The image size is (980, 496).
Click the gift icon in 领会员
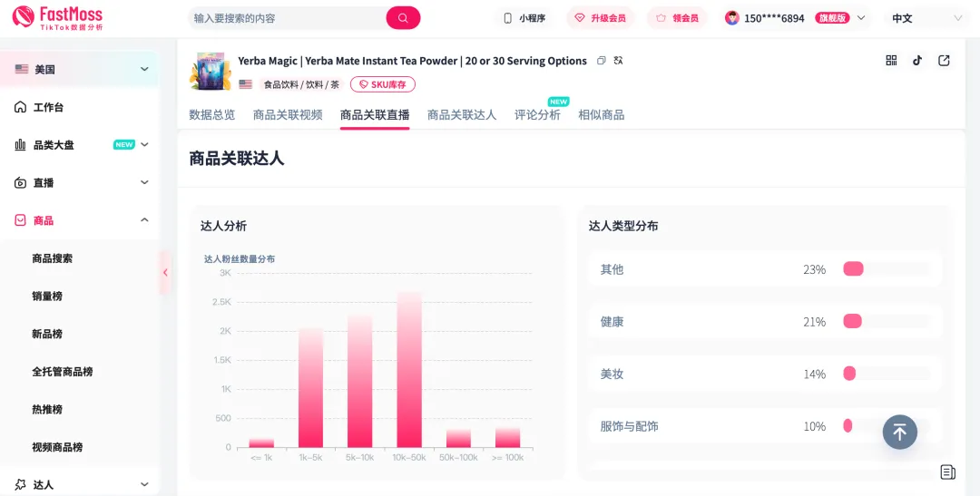coord(661,18)
